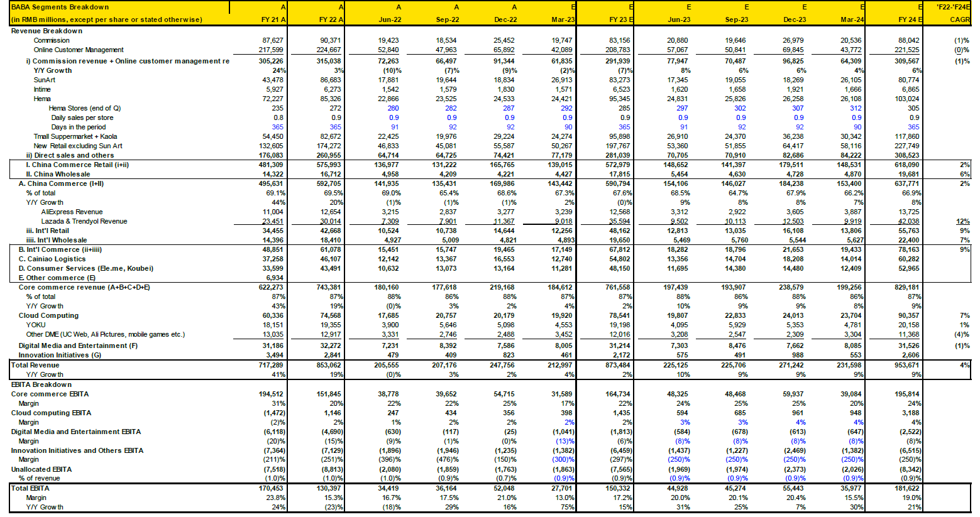The width and height of the screenshot is (980, 517).
Task: Select the 'Intime' row label
Action: (42, 89)
